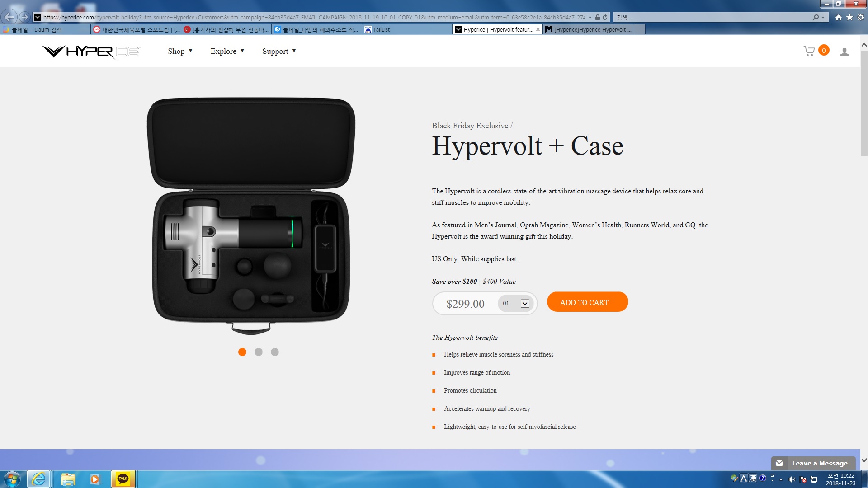Screen dimensions: 868x488
Task: Refresh the page with reload icon
Action: coord(605,17)
